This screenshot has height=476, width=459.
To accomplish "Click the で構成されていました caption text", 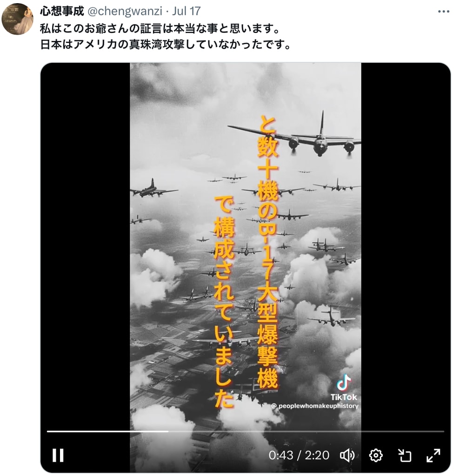I will coord(224,301).
